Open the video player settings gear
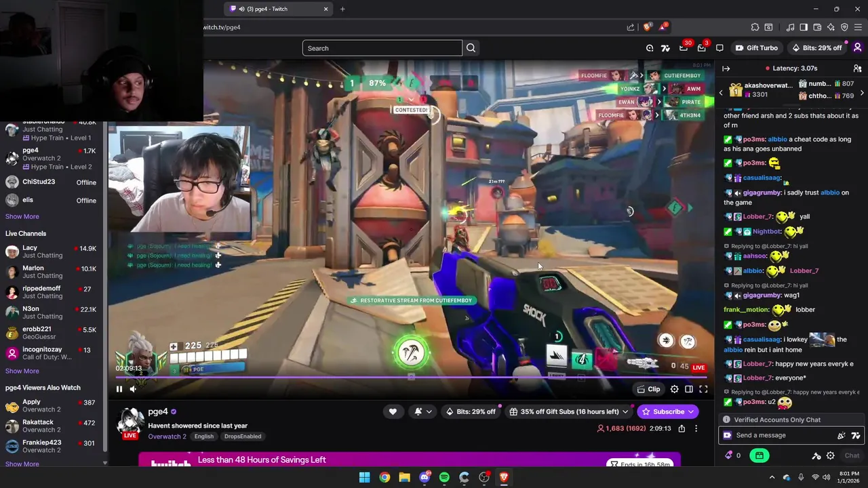The height and width of the screenshot is (488, 868). 674,389
